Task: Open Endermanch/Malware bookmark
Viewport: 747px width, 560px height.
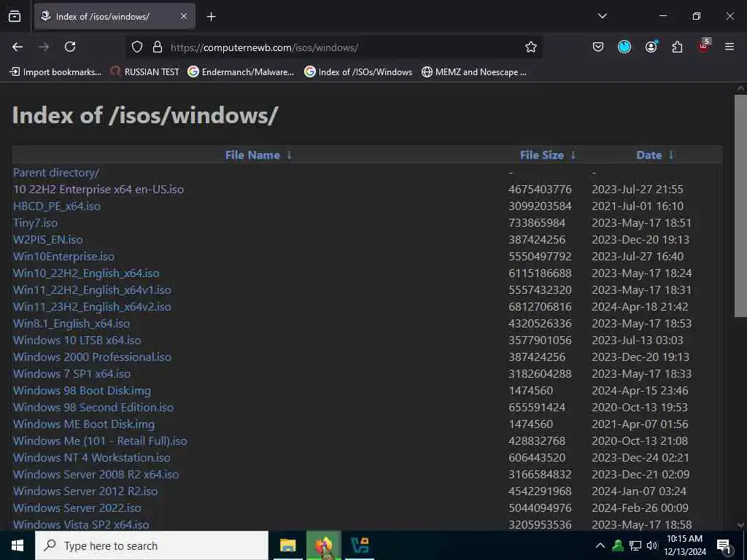Action: click(x=241, y=72)
